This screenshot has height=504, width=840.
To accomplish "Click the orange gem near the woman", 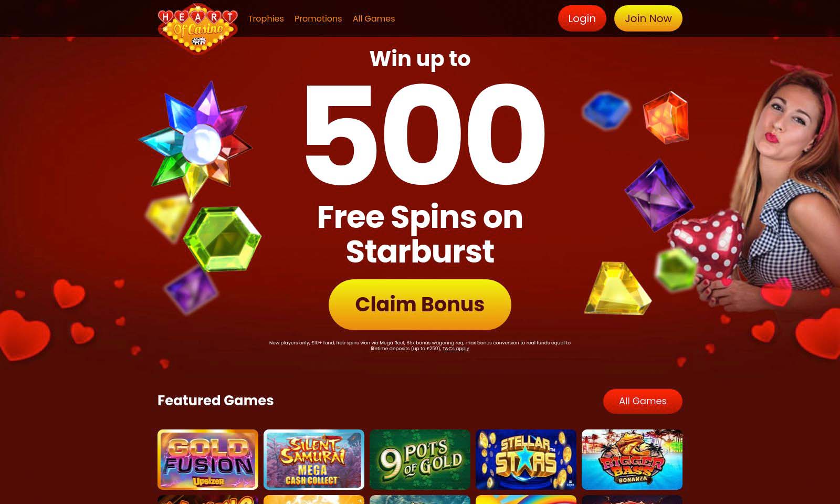I will tap(666, 118).
